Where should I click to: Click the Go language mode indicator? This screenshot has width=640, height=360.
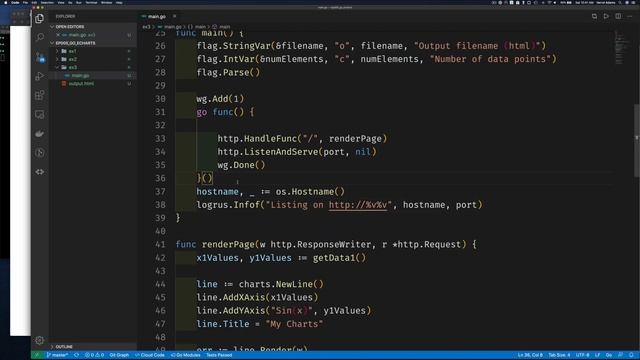[609, 355]
